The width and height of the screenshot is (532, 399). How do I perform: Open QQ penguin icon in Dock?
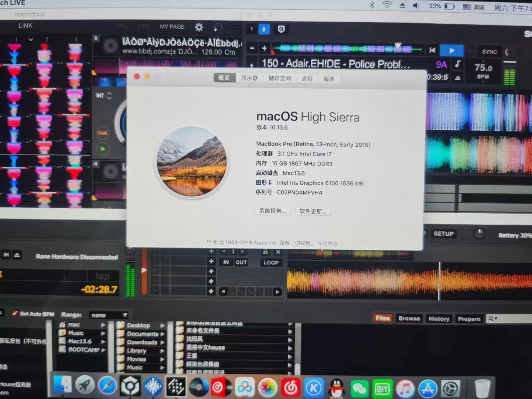pyautogui.click(x=337, y=388)
